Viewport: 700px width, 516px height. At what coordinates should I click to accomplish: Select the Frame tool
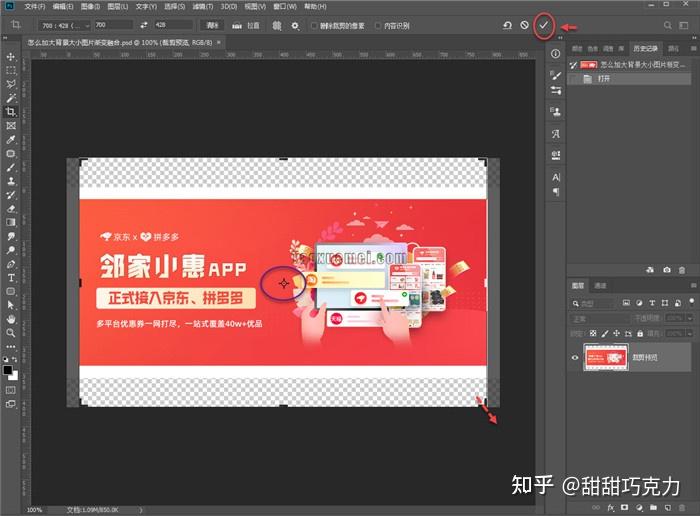click(11, 125)
